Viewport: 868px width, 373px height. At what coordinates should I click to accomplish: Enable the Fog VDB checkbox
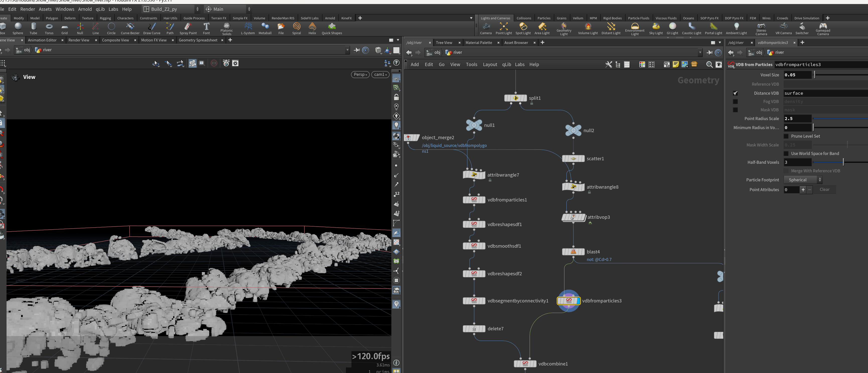click(x=735, y=101)
